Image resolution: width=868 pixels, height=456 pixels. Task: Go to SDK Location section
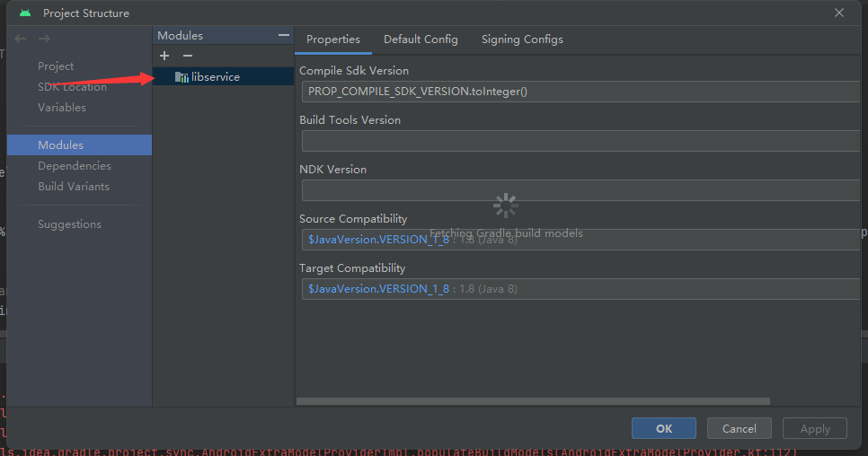[x=72, y=87]
